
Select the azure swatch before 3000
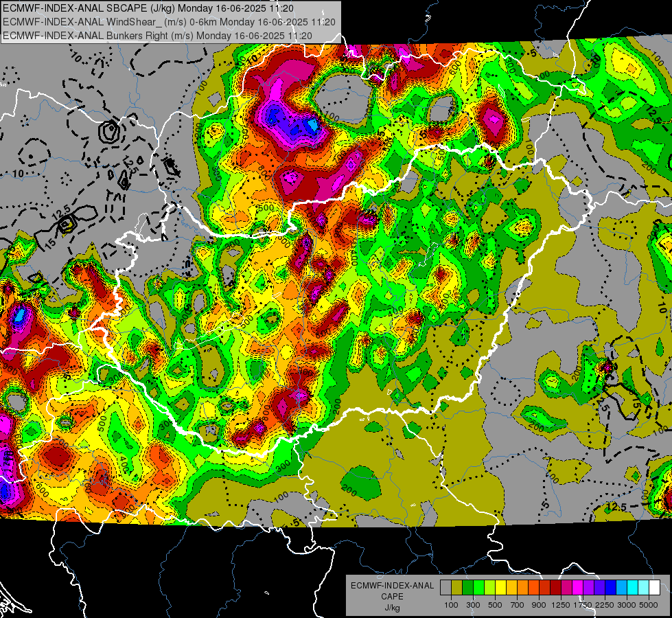click(x=621, y=588)
